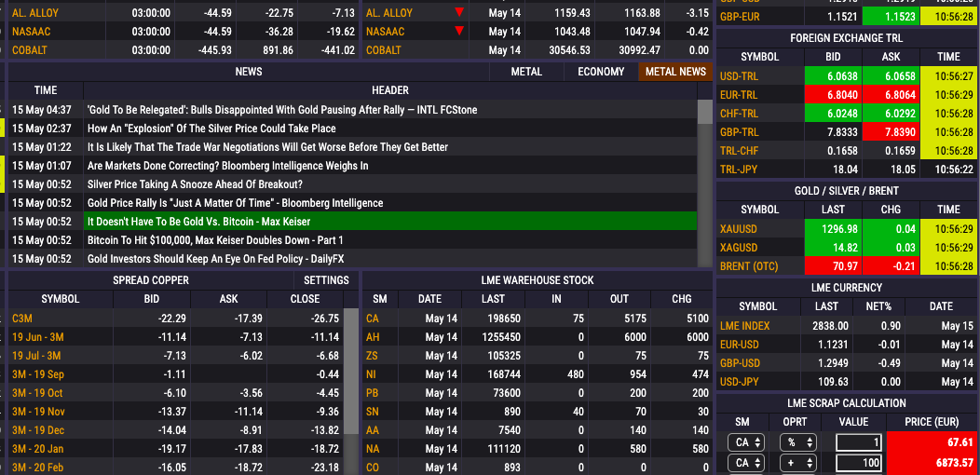
Task: Open the OPRT dropdown showing plus sign
Action: (797, 463)
